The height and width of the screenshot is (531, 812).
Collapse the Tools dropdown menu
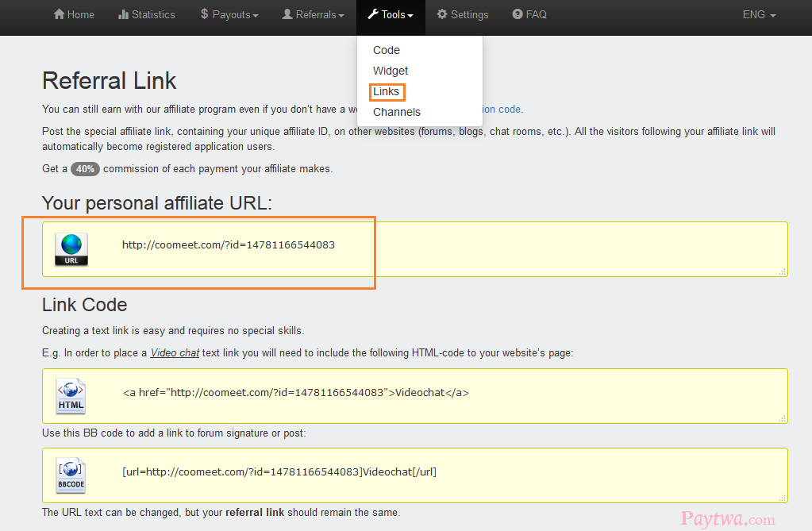click(391, 15)
